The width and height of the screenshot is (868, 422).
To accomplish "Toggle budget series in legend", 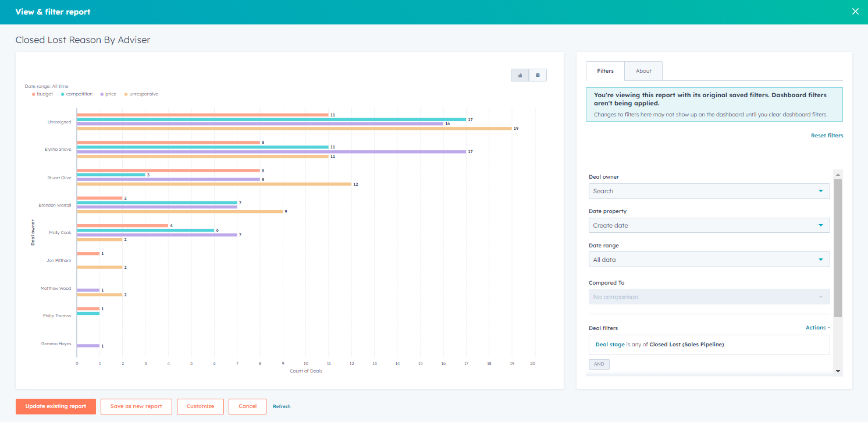I will point(42,94).
